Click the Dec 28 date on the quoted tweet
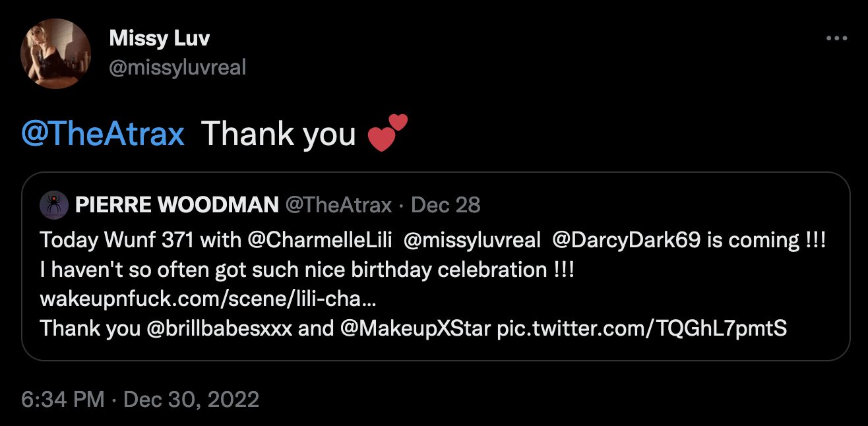Image resolution: width=868 pixels, height=426 pixels. (446, 205)
